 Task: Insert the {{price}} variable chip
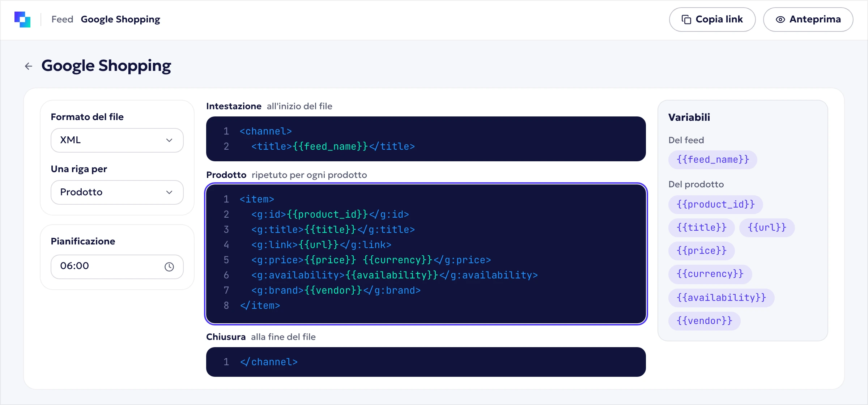pyautogui.click(x=701, y=251)
